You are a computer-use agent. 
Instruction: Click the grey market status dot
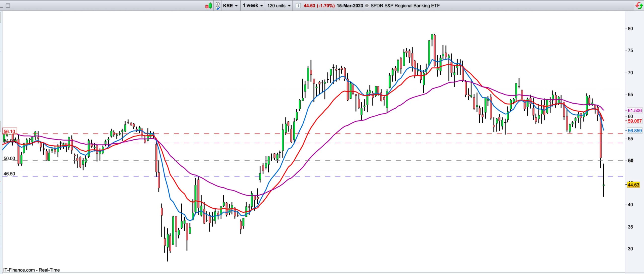tap(367, 6)
